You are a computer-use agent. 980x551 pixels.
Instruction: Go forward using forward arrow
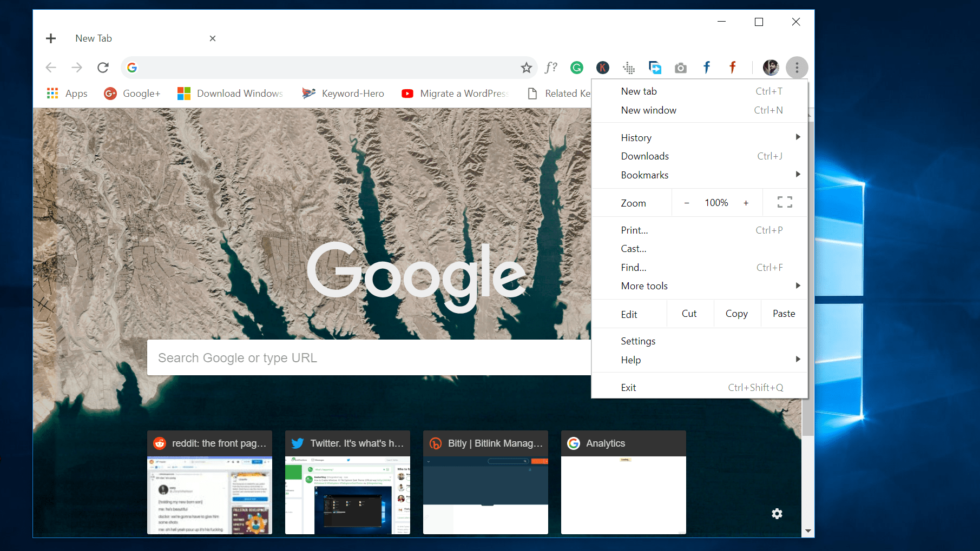point(77,68)
